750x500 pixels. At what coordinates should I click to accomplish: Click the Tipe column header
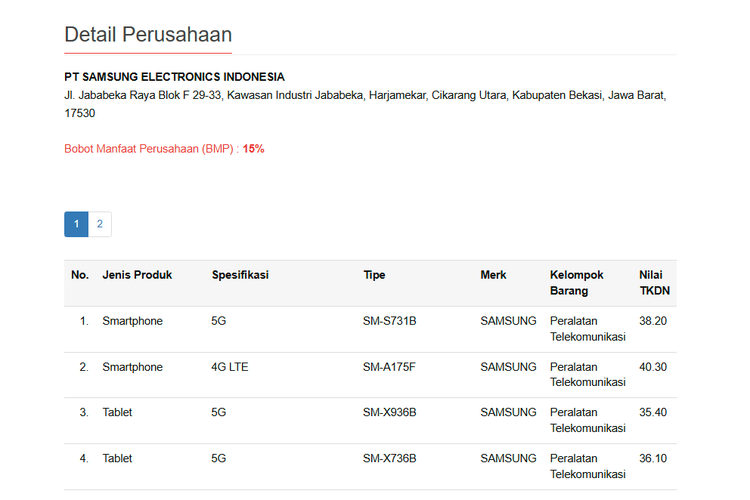(375, 275)
